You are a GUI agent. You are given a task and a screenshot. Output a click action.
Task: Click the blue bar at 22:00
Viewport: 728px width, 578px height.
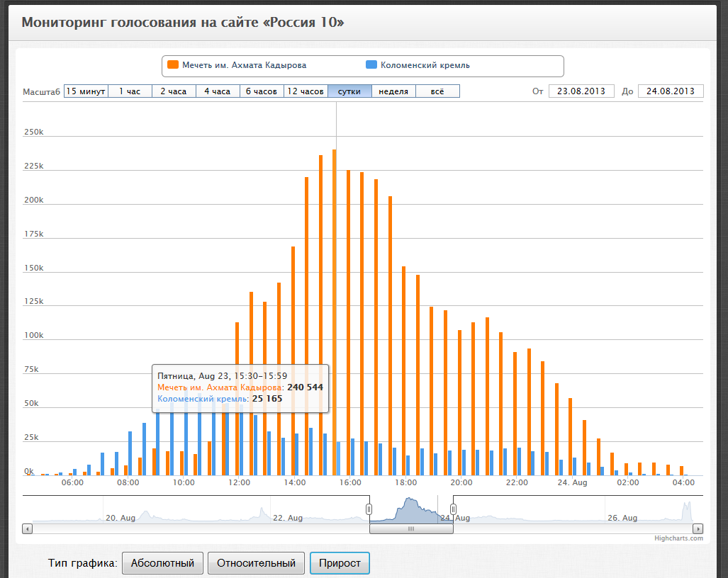click(x=519, y=462)
